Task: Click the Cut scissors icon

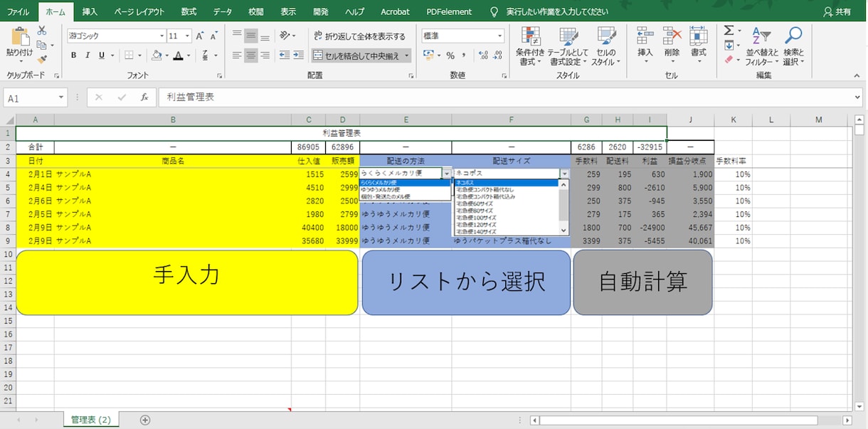Action: click(x=42, y=31)
